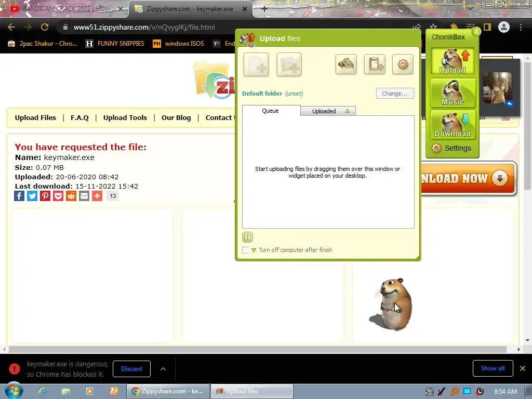
Task: Switch to the Uploaded tab
Action: pyautogui.click(x=328, y=111)
